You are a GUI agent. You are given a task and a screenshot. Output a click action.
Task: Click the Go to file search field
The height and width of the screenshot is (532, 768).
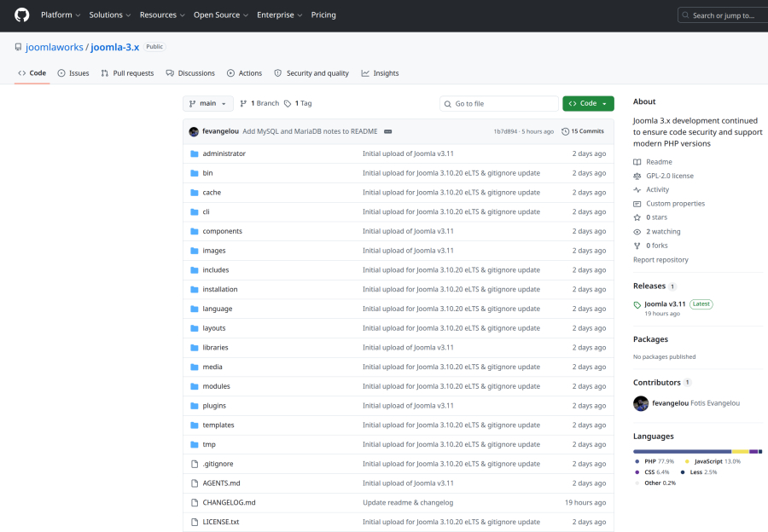[503, 103]
